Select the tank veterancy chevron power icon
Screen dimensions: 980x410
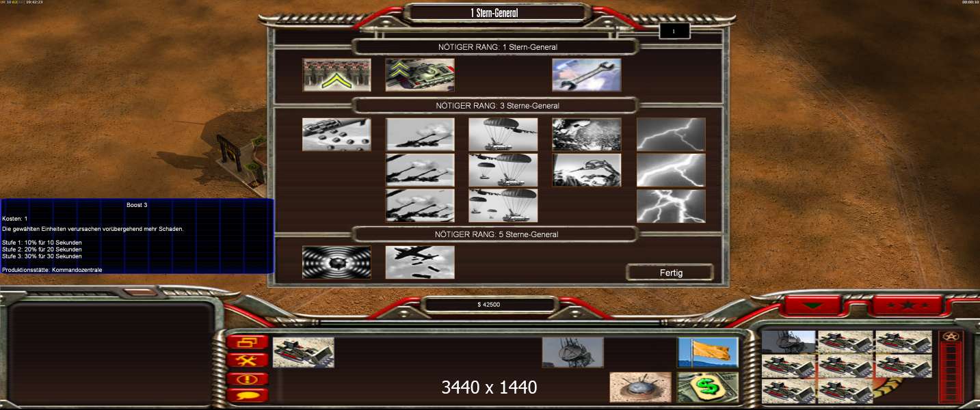[420, 75]
